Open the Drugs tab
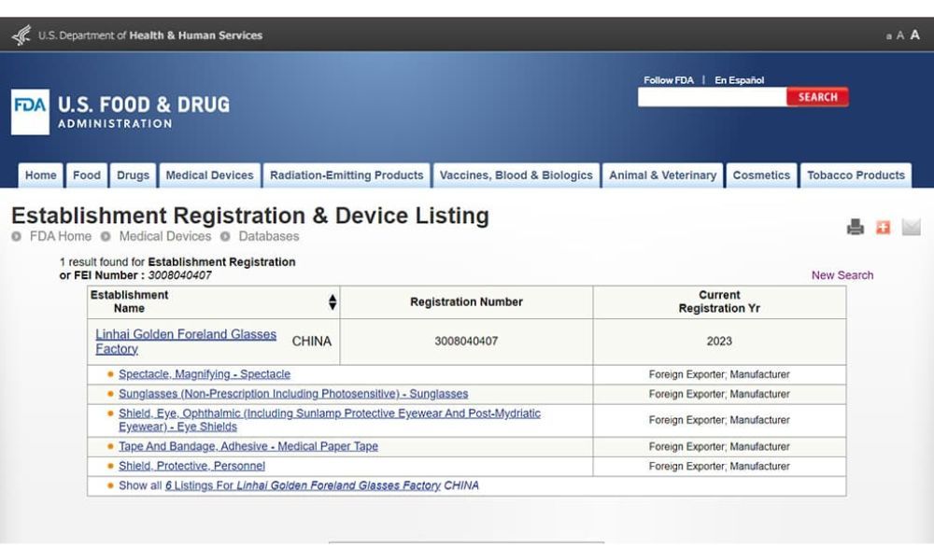 [x=133, y=175]
